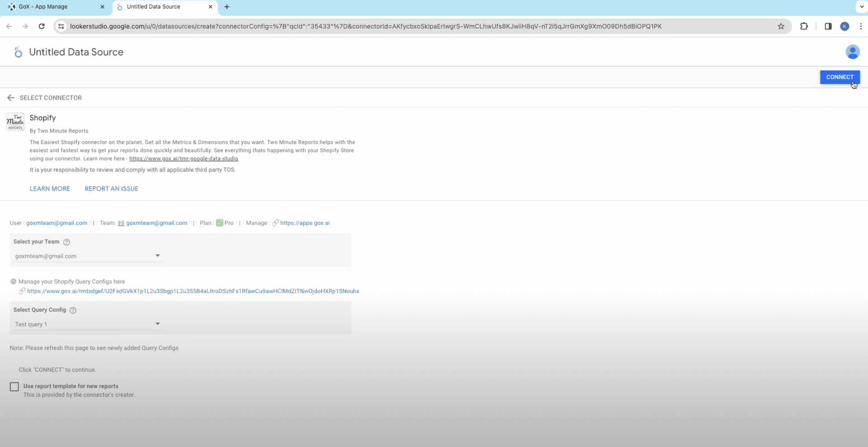Click the User email goxmteam@gmail.com link

point(57,223)
